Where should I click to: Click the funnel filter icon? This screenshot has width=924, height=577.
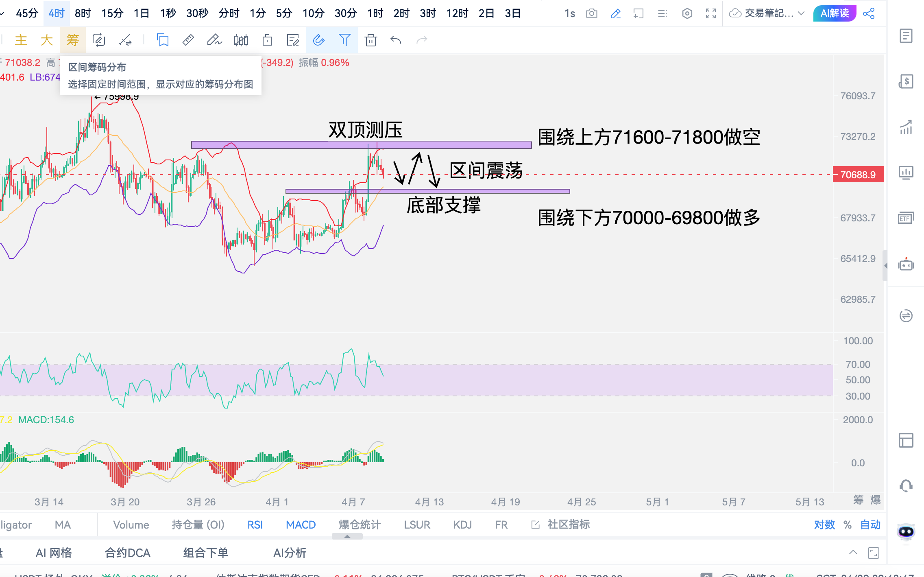pyautogui.click(x=344, y=40)
